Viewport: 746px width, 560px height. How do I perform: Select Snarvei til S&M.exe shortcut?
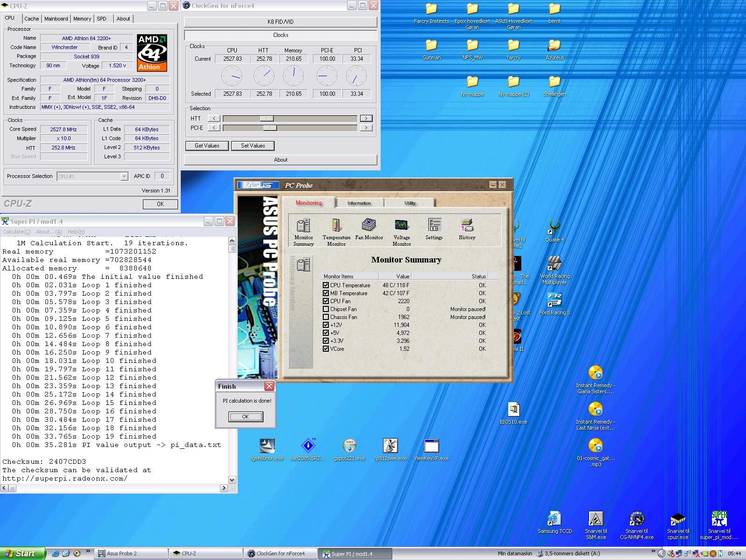[596, 525]
